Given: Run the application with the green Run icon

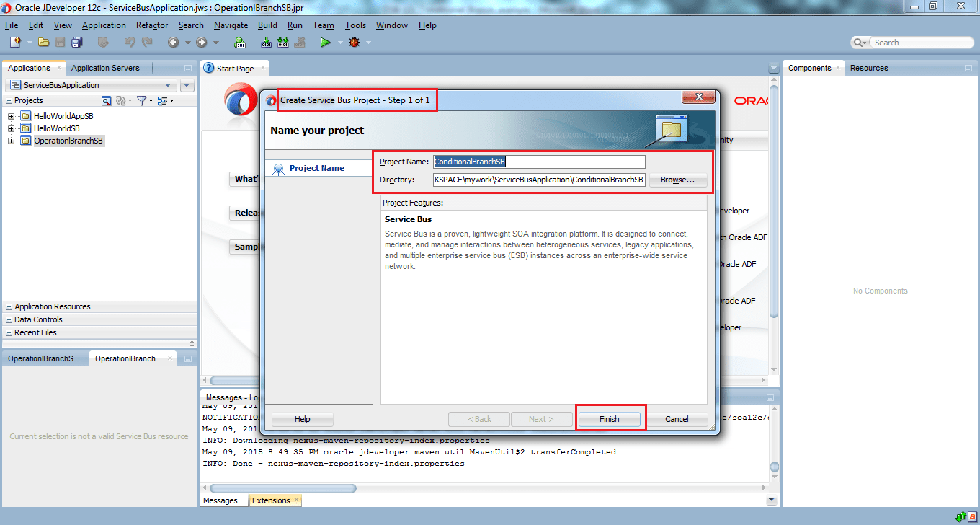Looking at the screenshot, I should pos(325,42).
